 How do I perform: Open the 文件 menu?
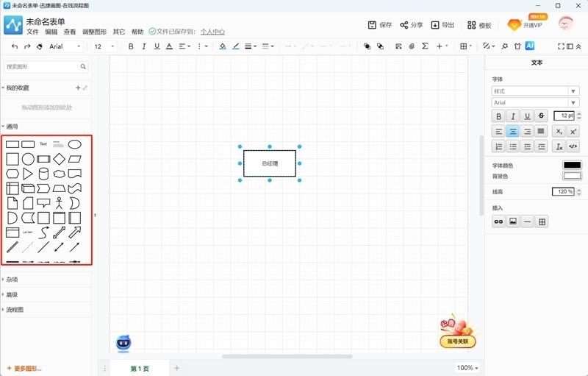click(32, 32)
